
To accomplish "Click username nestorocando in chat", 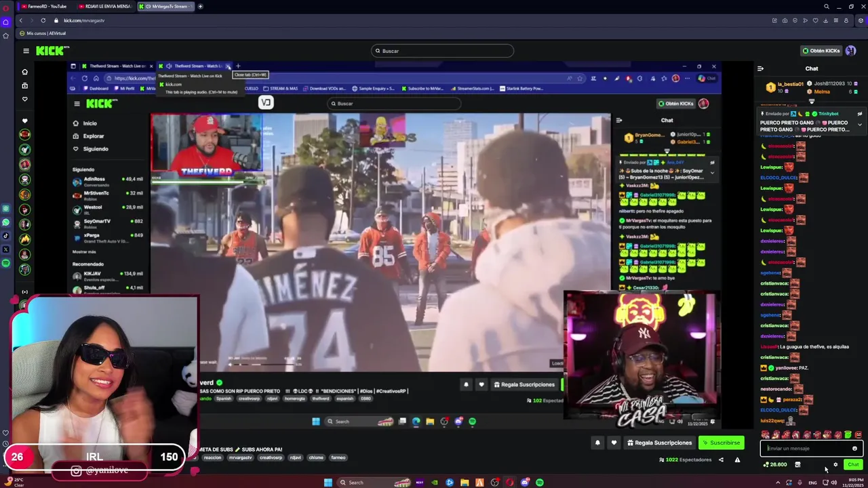I will [x=776, y=389].
